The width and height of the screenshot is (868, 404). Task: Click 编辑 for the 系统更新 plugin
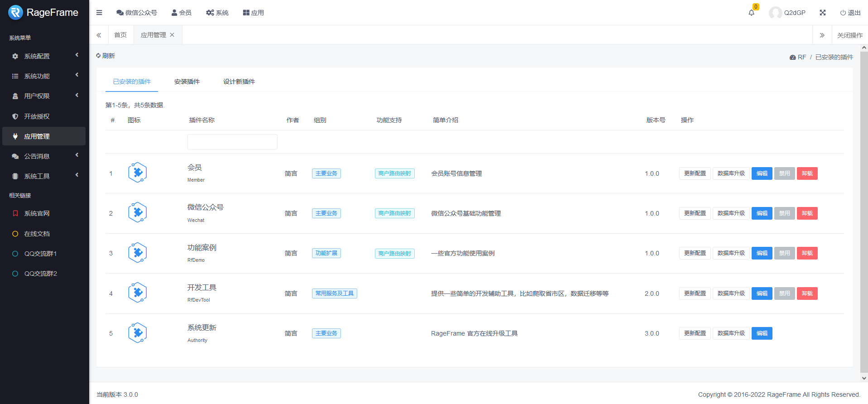[762, 333]
